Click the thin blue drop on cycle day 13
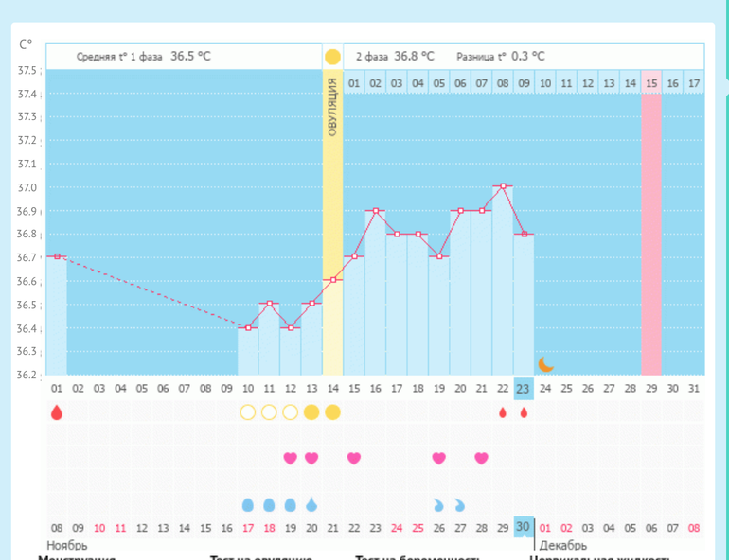Viewport: 729px width, 560px height. (311, 504)
